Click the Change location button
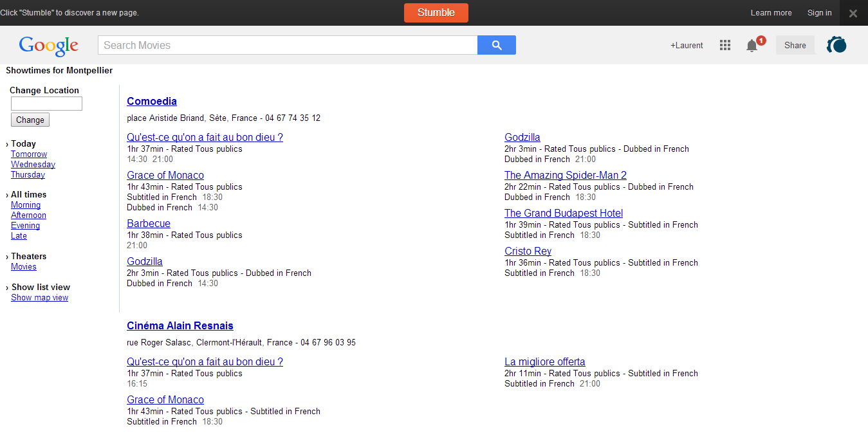 pyautogui.click(x=30, y=120)
